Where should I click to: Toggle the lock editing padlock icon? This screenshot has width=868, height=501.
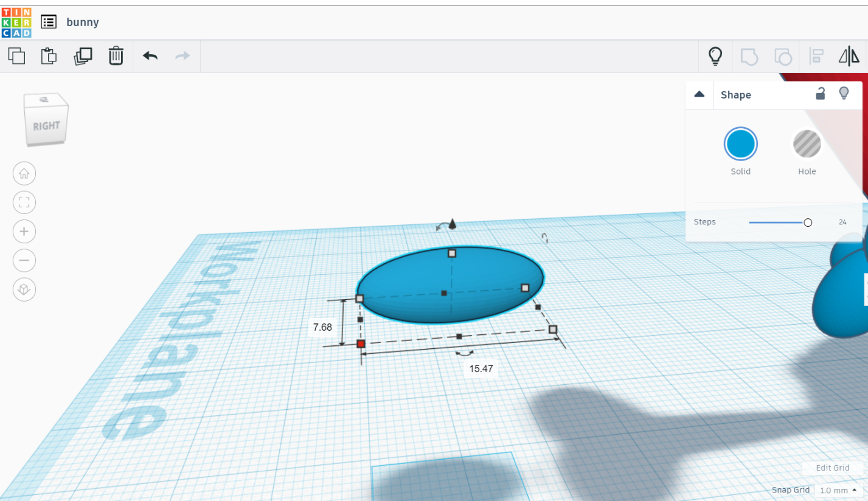[821, 94]
